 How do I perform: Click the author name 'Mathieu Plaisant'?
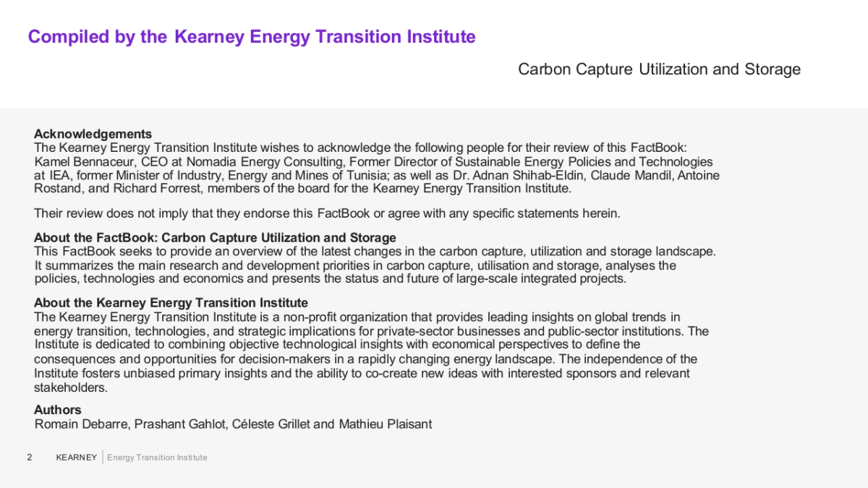point(385,424)
